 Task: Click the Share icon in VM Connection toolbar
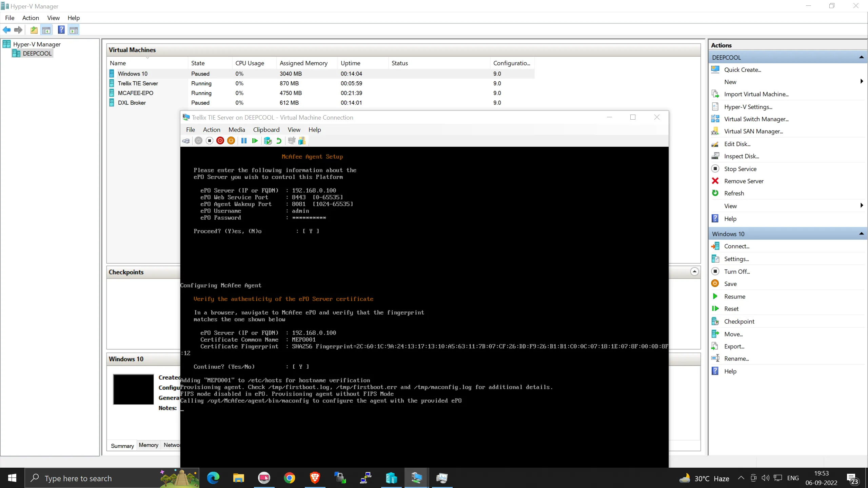(302, 141)
